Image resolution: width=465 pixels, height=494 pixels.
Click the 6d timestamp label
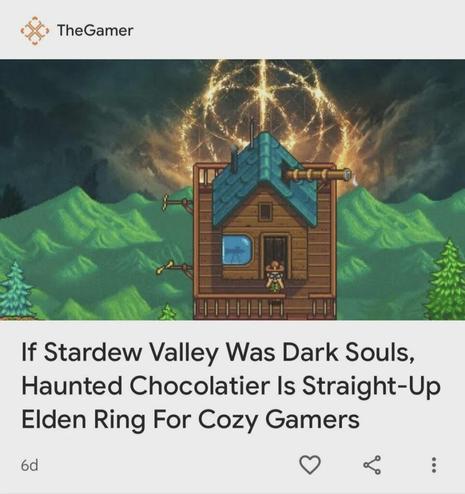tap(29, 465)
